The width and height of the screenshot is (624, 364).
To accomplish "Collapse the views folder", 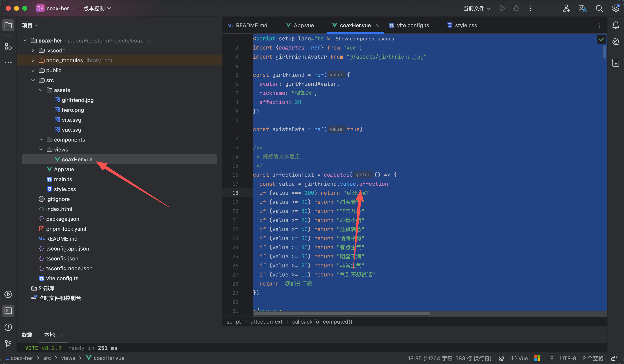I will (41, 149).
